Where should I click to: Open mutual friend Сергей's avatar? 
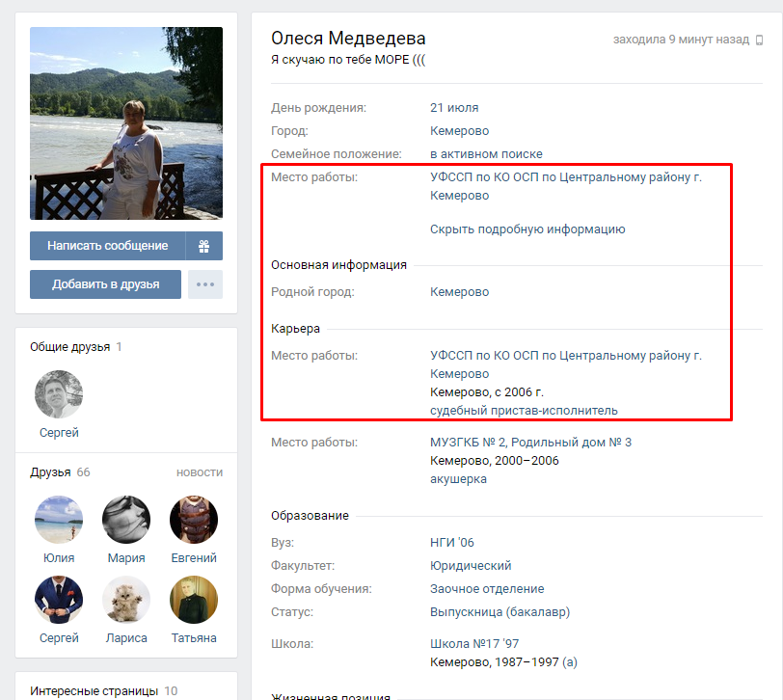tap(59, 394)
